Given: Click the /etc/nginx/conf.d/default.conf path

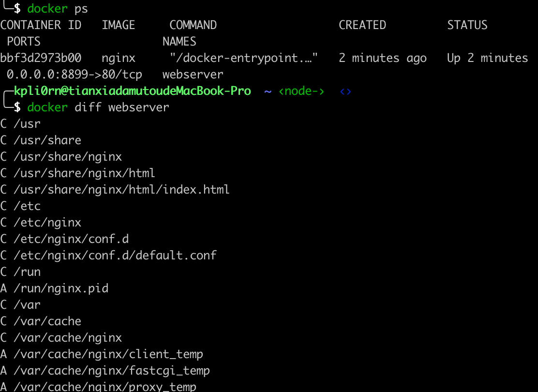Looking at the screenshot, I should [x=115, y=255].
